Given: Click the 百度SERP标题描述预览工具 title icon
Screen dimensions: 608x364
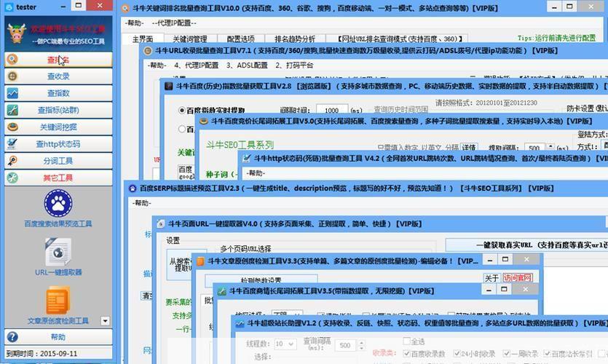Looking at the screenshot, I should (133, 189).
